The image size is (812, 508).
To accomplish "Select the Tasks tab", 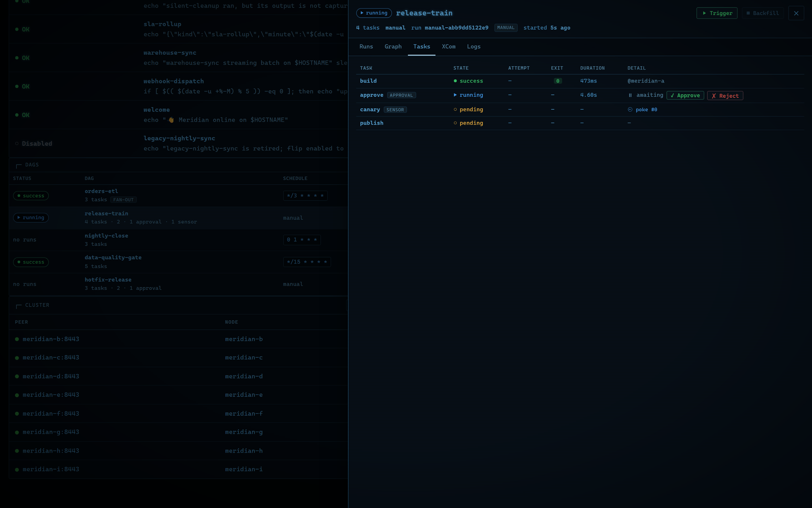I will pos(421,47).
